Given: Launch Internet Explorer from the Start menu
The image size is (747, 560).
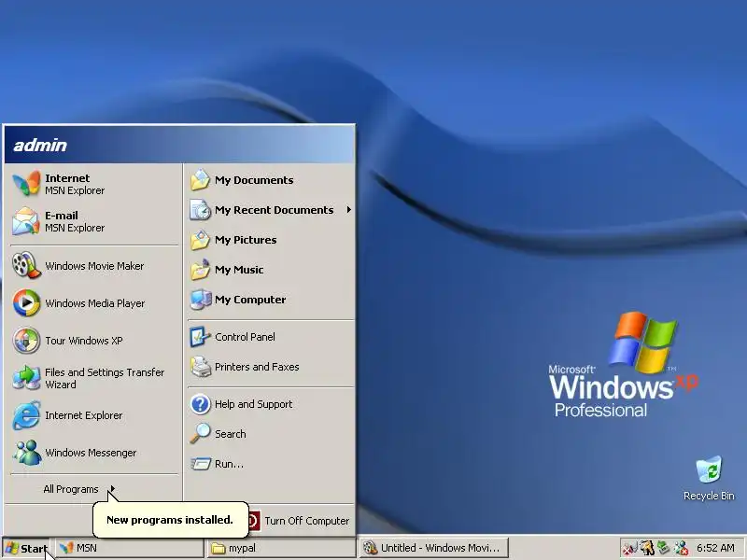Looking at the screenshot, I should 93,415.
